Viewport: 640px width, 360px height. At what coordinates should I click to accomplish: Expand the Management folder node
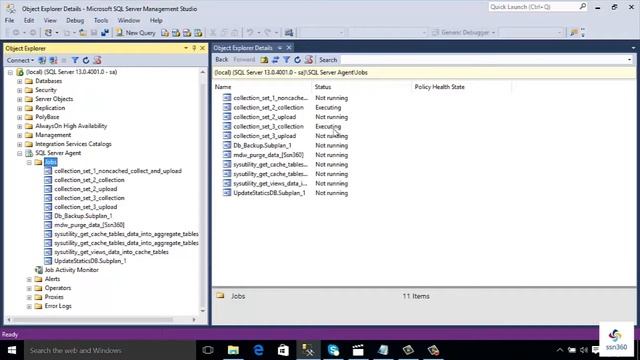coord(20,135)
